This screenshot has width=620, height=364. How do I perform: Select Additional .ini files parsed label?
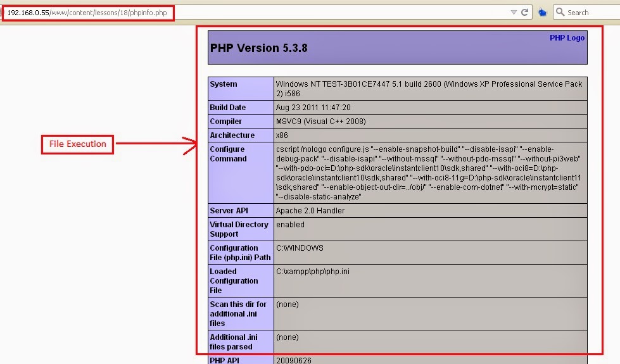[233, 342]
